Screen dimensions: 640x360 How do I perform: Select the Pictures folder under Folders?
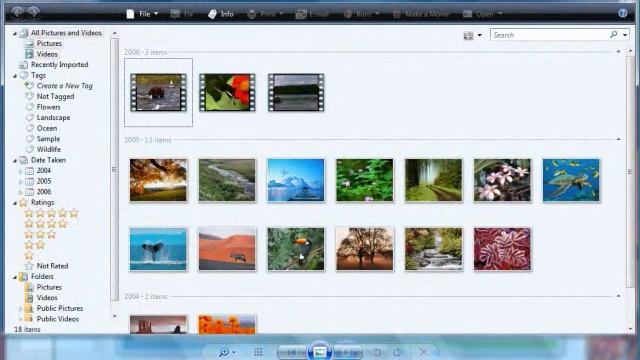[49, 287]
